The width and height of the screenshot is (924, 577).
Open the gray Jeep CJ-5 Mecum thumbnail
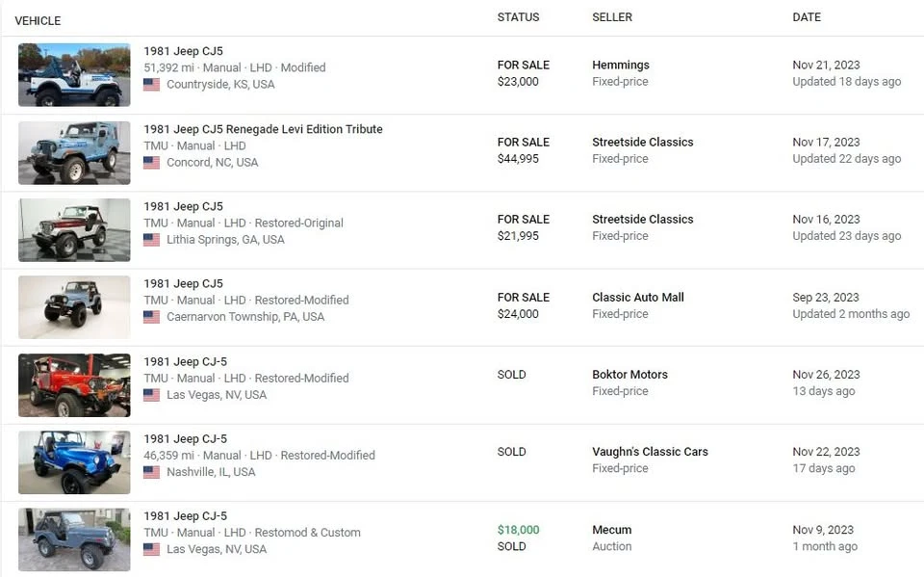pyautogui.click(x=74, y=539)
